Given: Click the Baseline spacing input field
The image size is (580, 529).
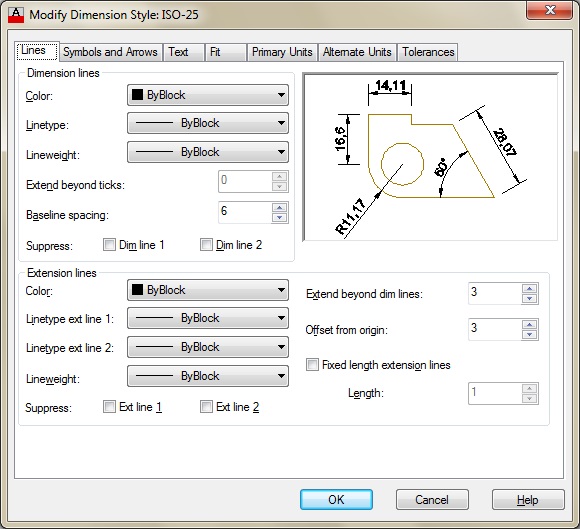Looking at the screenshot, I should pos(245,212).
